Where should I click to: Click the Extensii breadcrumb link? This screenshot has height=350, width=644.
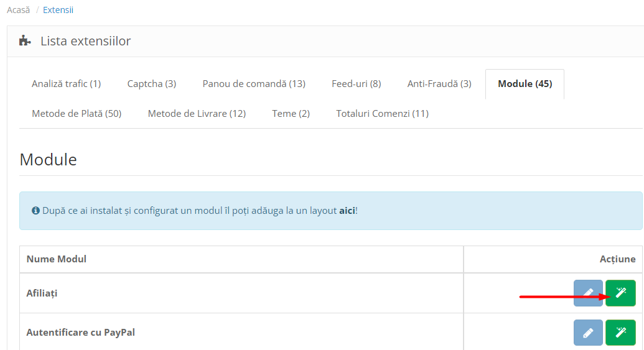(x=58, y=10)
